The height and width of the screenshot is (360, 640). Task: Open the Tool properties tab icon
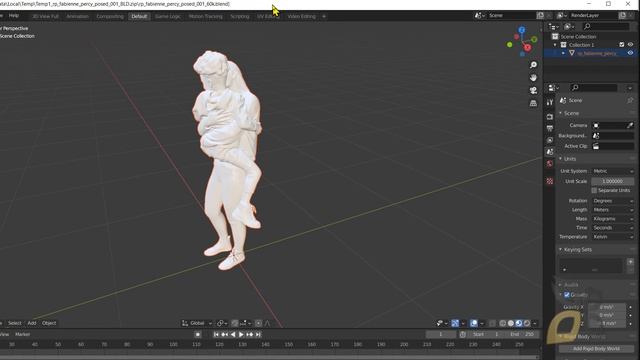[550, 102]
